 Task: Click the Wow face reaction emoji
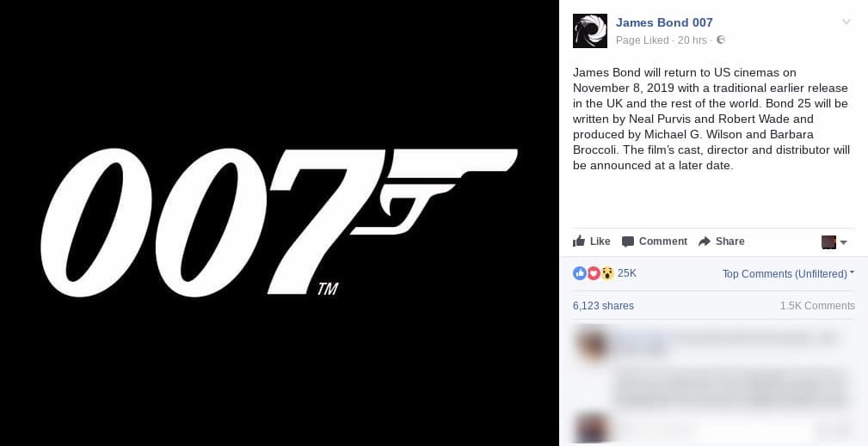pos(608,273)
